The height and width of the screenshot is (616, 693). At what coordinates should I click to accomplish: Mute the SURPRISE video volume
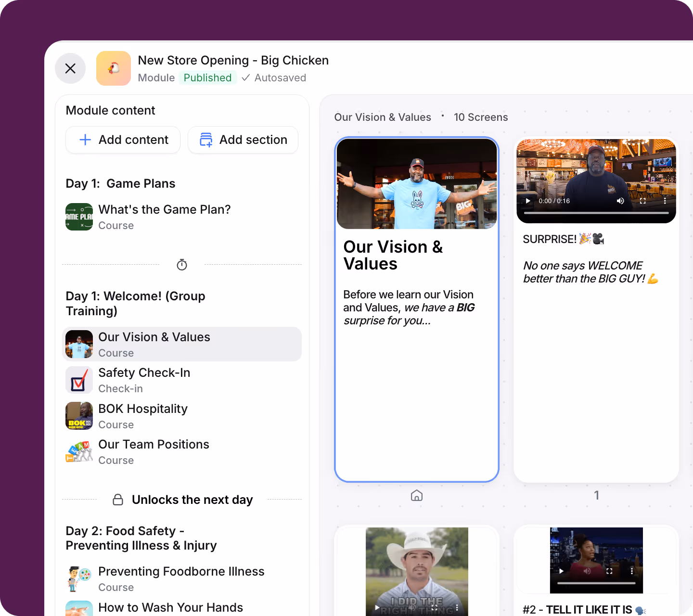pyautogui.click(x=620, y=201)
